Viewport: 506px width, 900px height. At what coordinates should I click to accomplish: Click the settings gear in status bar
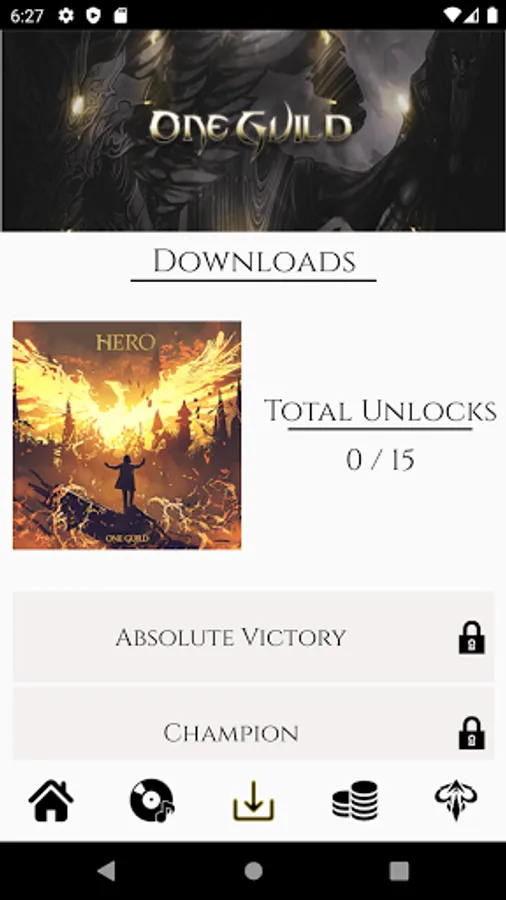[66, 15]
